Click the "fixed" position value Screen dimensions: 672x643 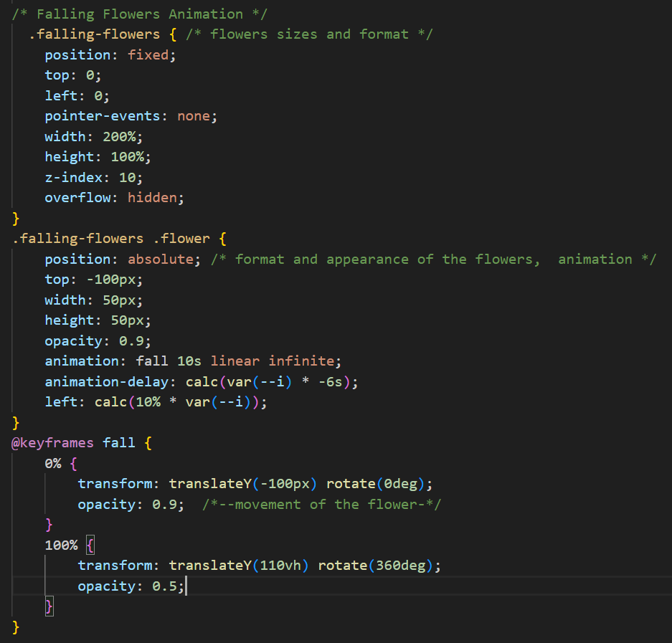coord(151,54)
